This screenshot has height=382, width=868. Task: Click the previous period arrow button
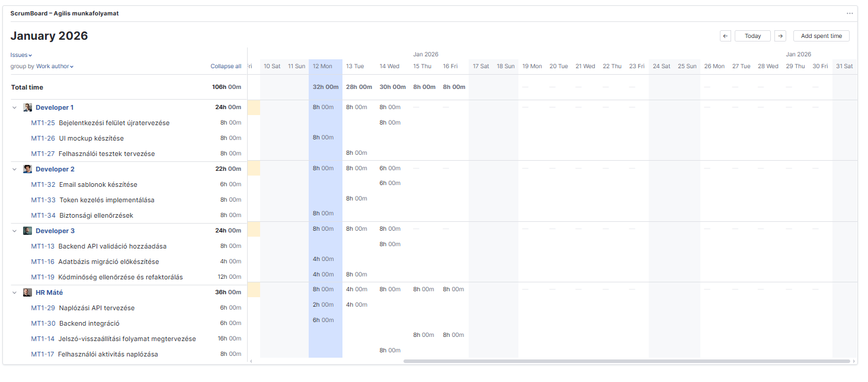[x=725, y=36]
